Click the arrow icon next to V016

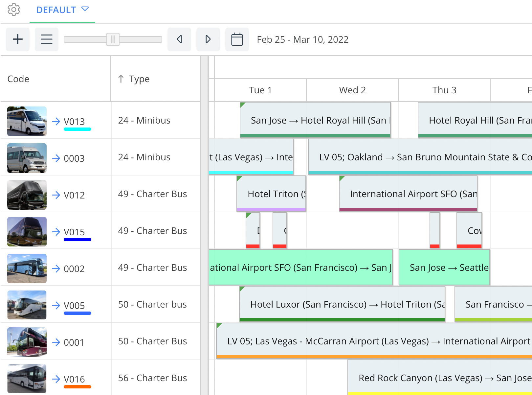(56, 379)
